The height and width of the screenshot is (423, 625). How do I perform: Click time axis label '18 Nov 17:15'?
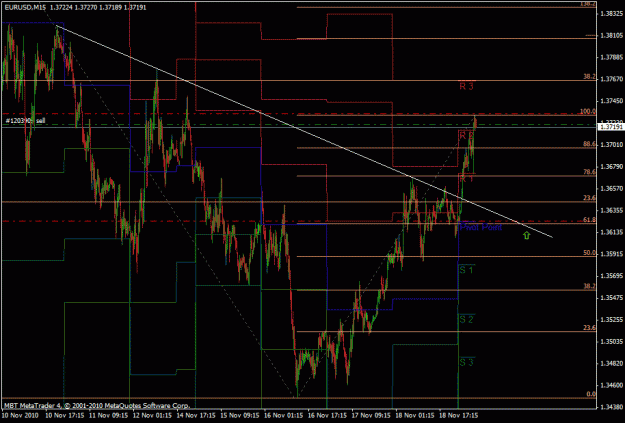[x=458, y=415]
